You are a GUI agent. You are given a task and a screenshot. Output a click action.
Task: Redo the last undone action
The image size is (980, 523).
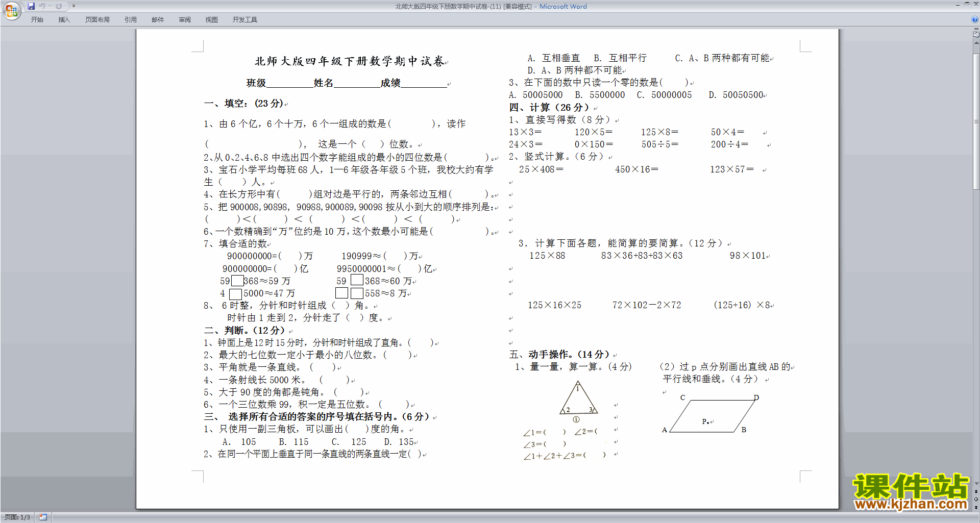click(59, 6)
